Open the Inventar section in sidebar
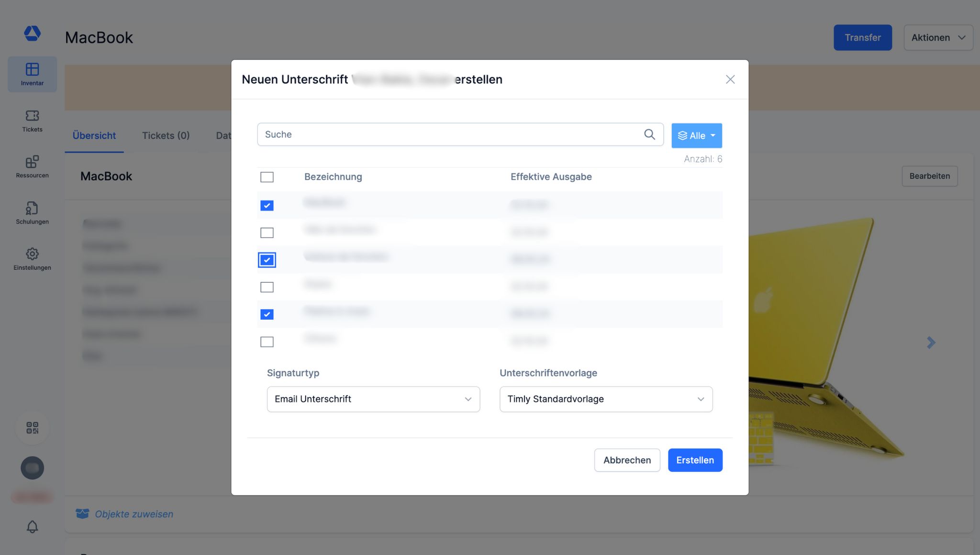980x555 pixels. [x=32, y=74]
